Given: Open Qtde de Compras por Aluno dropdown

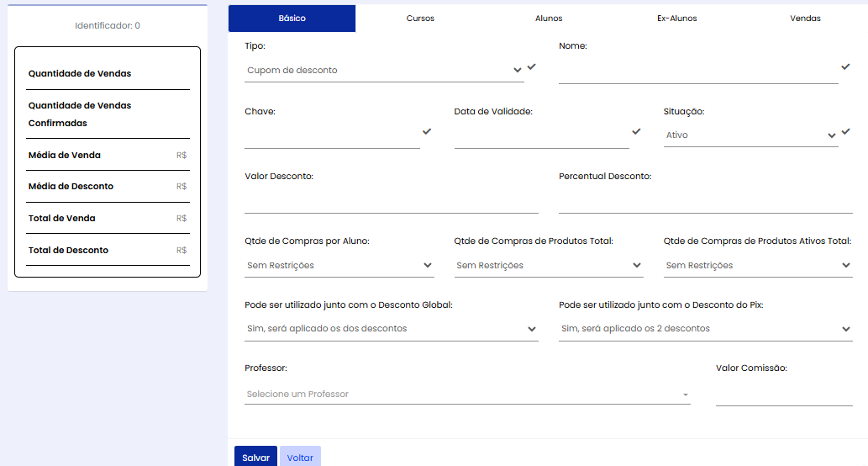Looking at the screenshot, I should tap(339, 266).
